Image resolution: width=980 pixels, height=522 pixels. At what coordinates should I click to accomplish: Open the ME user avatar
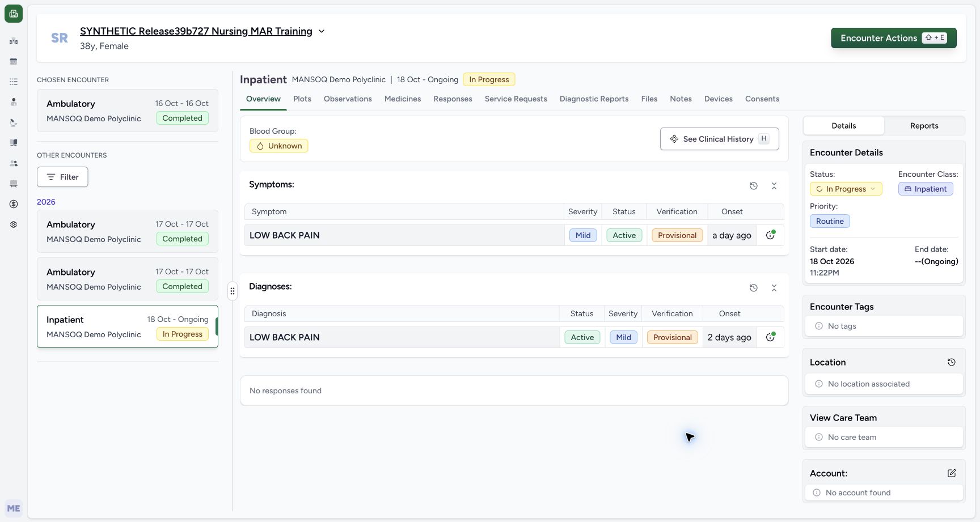(14, 508)
